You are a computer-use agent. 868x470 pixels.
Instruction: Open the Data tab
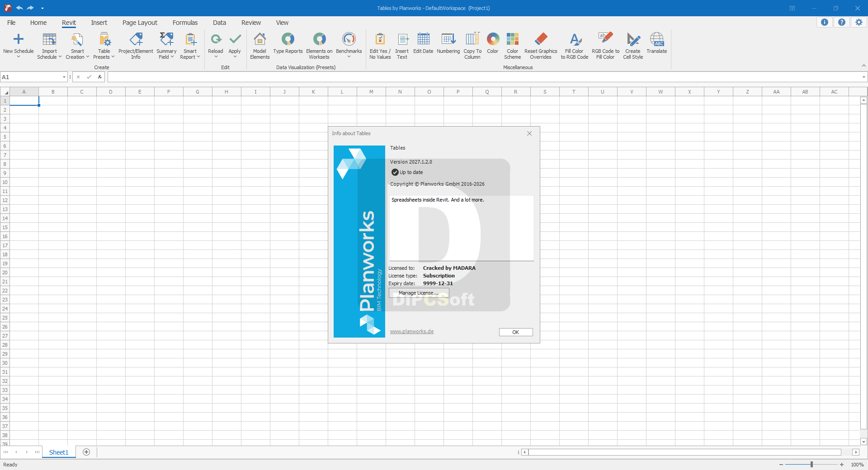coord(219,23)
